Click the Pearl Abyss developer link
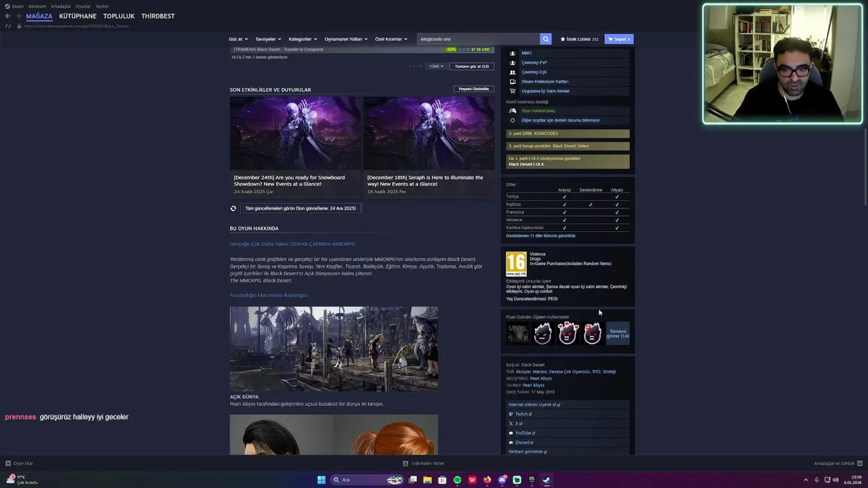The image size is (868, 488). pos(540,378)
